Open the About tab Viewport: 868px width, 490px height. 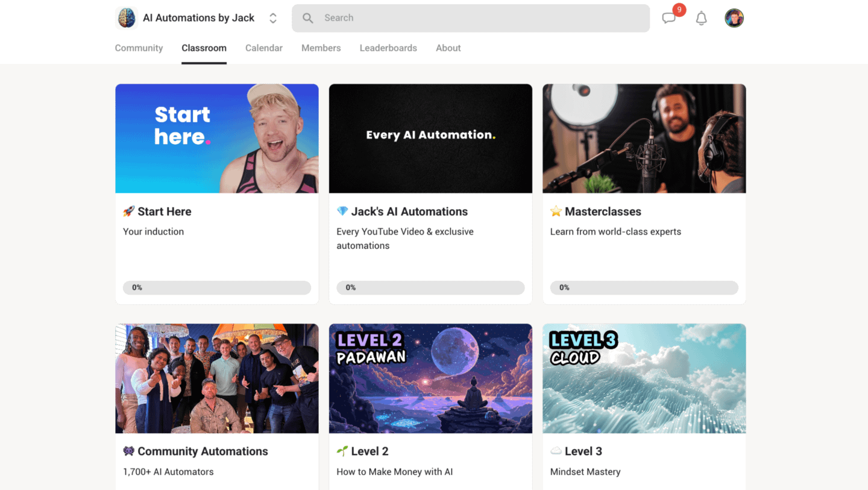pyautogui.click(x=448, y=48)
